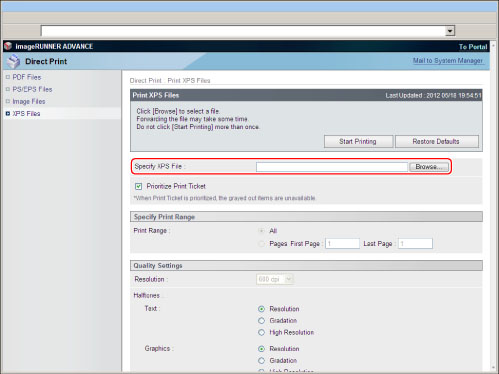Select Resolution for Graphics halftones
Viewport: 499px width, 374px height.
click(x=261, y=349)
